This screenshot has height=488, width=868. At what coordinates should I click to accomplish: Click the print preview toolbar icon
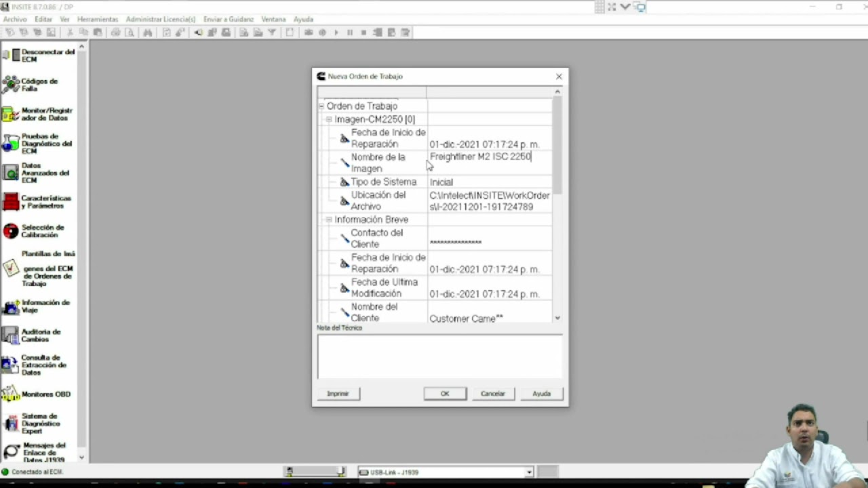(129, 33)
